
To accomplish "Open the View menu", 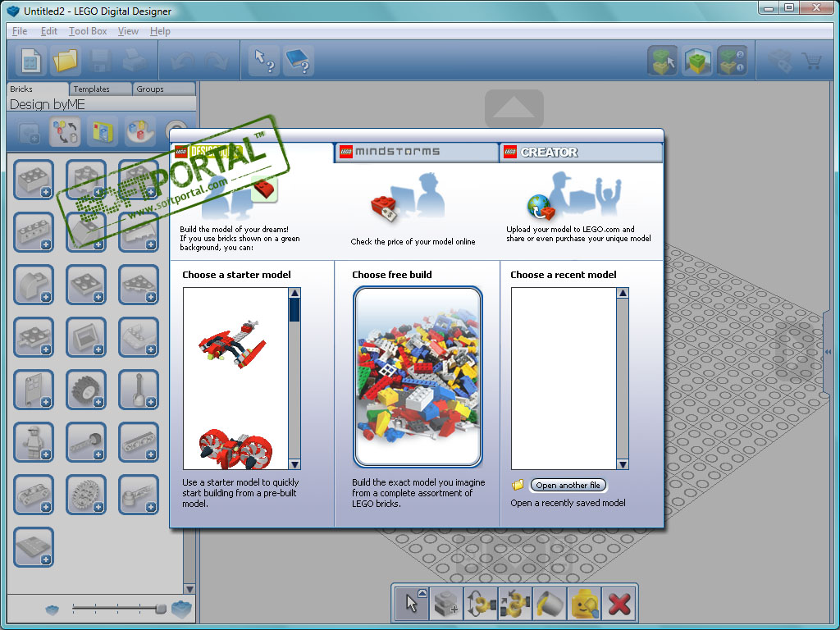I will point(128,31).
